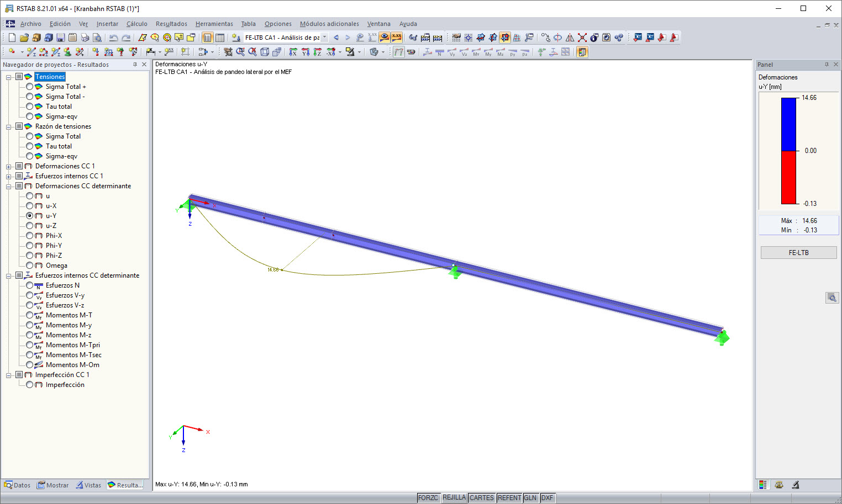Viewport: 842px width, 504px height.
Task: Open the FE-LTB CA1 load case dropdown
Action: click(324, 38)
